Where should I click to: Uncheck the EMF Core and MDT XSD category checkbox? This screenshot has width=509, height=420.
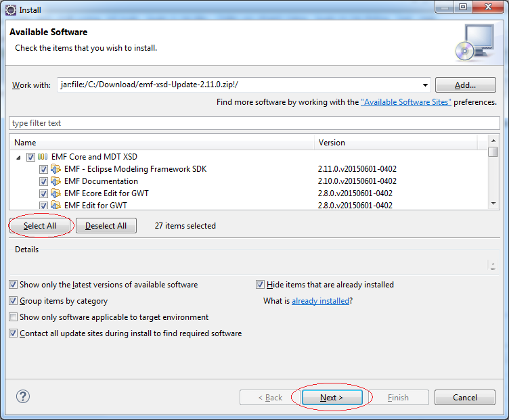(x=30, y=158)
